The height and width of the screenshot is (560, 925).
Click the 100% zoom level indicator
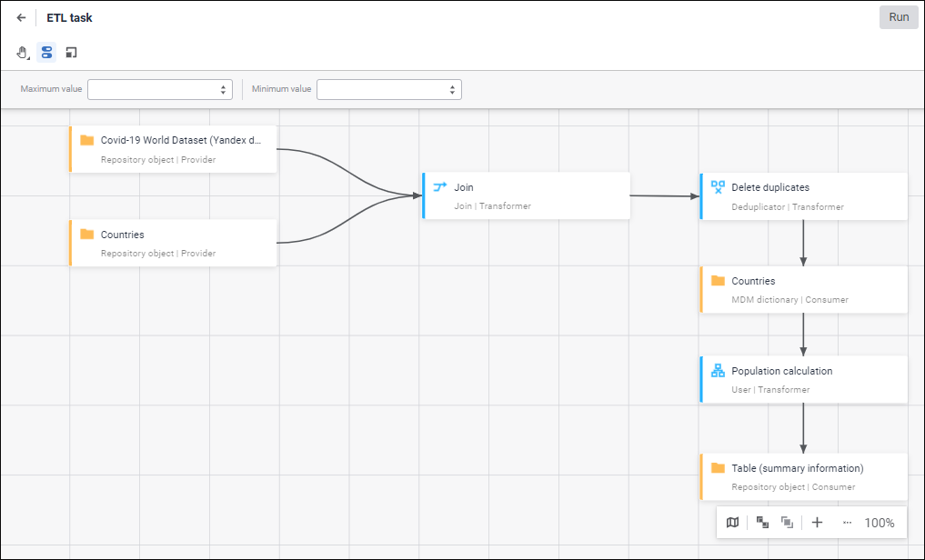tap(880, 523)
